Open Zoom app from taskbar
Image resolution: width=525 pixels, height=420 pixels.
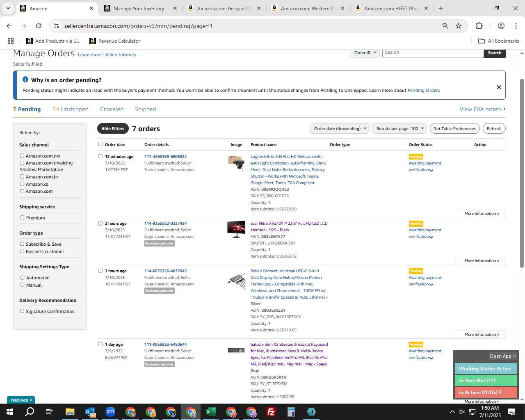(110, 412)
